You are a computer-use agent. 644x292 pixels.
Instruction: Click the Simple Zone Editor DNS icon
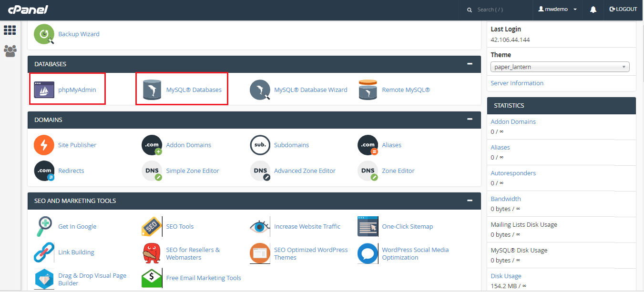pos(152,171)
